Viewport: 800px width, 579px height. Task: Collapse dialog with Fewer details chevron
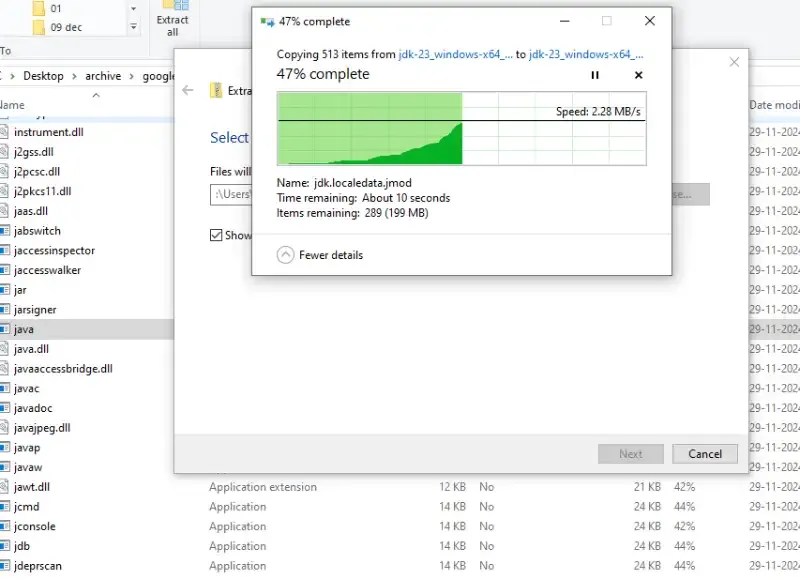tap(285, 255)
